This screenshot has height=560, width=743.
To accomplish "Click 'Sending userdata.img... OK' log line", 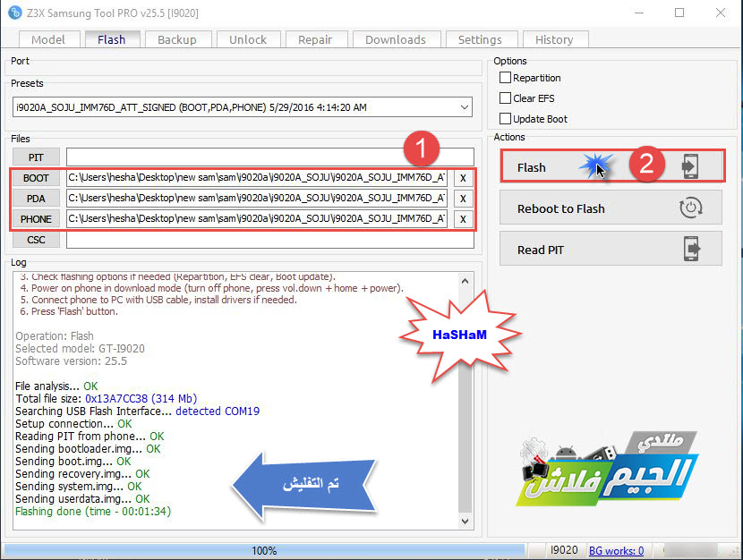I will pyautogui.click(x=82, y=499).
